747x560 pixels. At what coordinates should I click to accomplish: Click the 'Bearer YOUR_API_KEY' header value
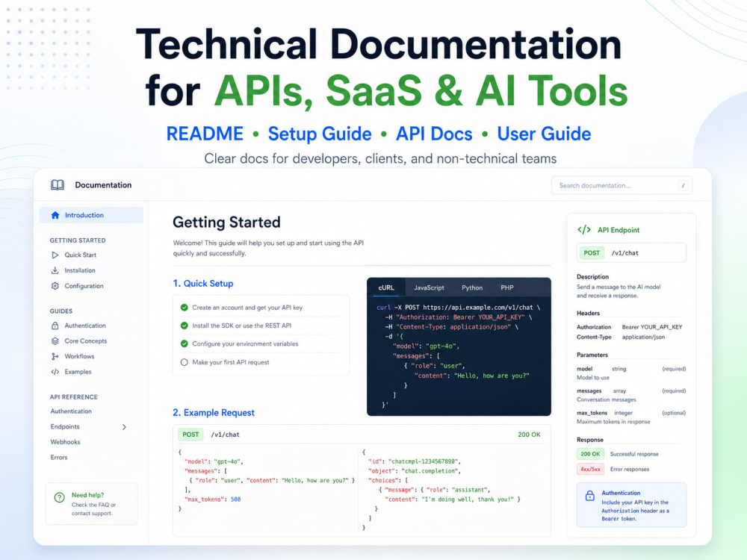pos(651,327)
